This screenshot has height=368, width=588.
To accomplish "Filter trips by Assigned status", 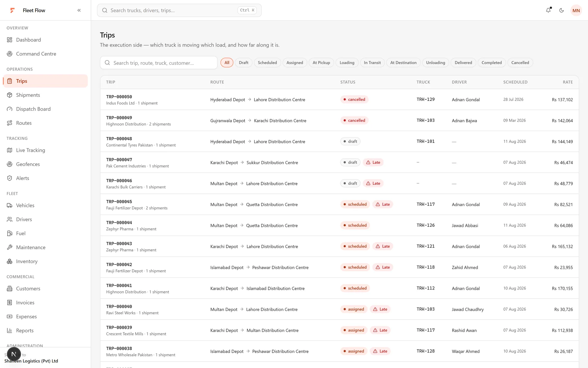I will pyautogui.click(x=295, y=63).
